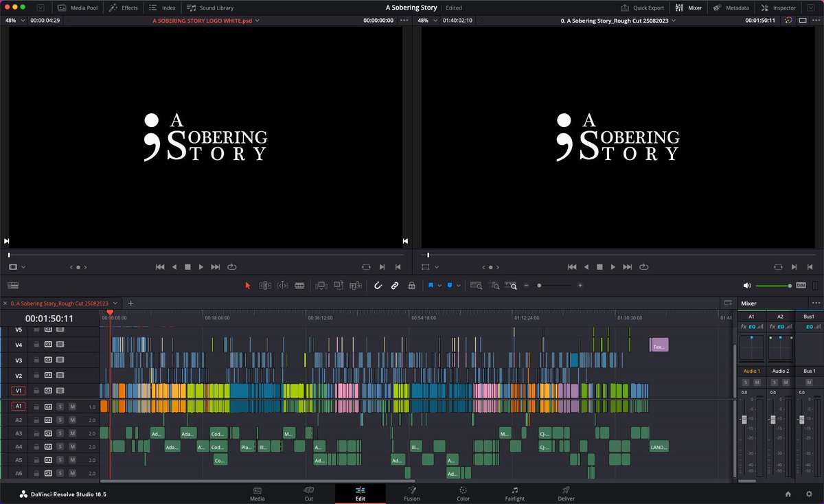The image size is (824, 504).
Task: Open the Sound Library panel
Action: pyautogui.click(x=211, y=8)
